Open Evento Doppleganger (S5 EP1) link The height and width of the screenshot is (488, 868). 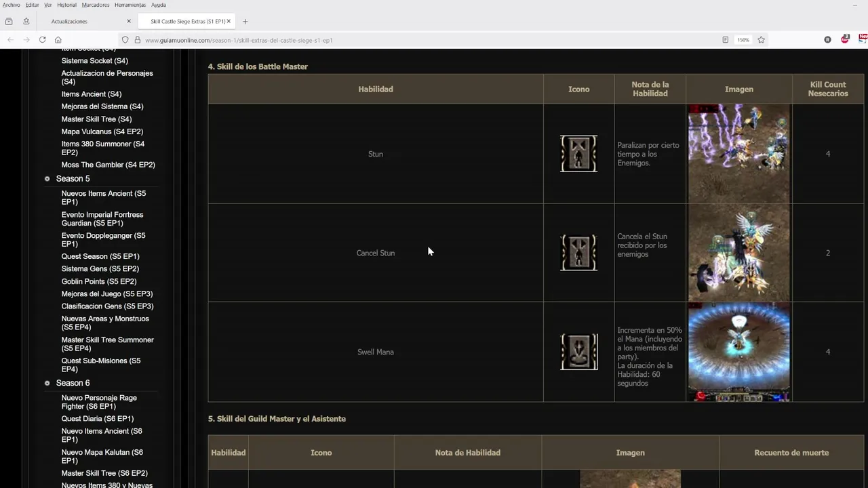click(x=103, y=240)
